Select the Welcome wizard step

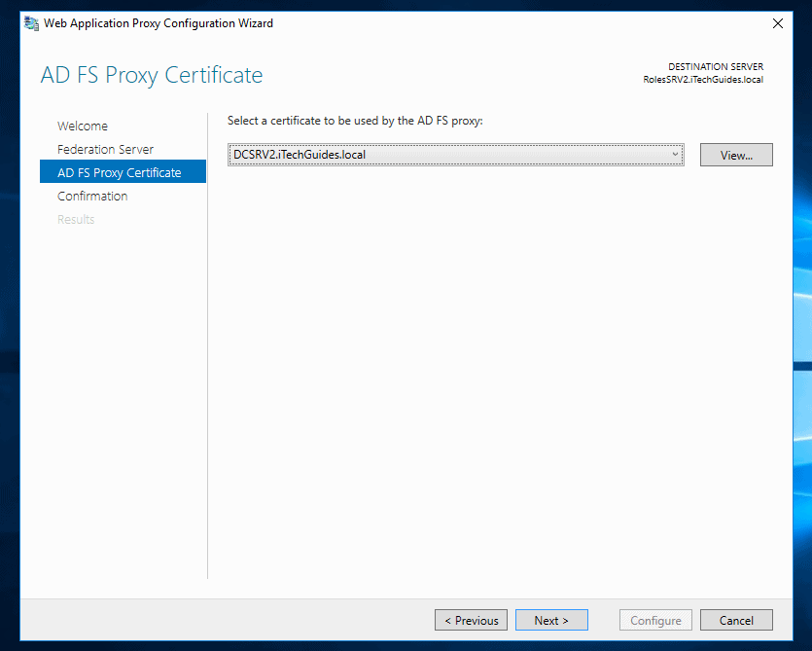83,126
